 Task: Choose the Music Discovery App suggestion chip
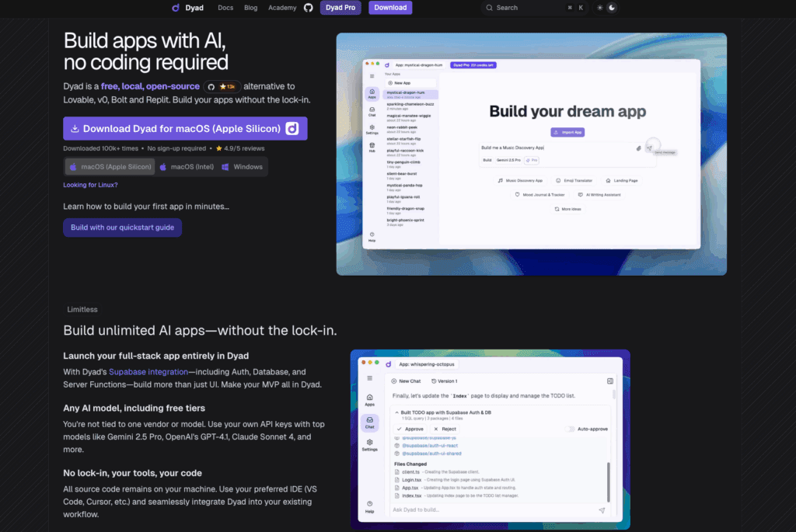pyautogui.click(x=520, y=180)
